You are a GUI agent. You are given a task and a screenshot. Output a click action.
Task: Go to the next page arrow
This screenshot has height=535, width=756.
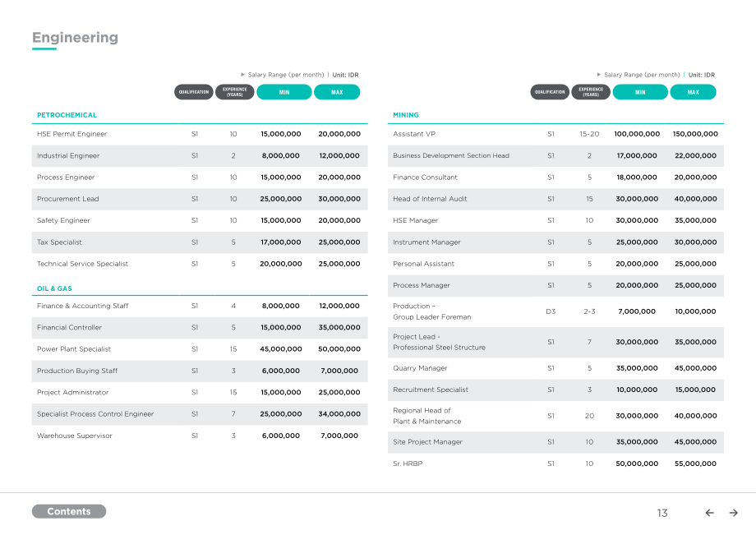733,513
